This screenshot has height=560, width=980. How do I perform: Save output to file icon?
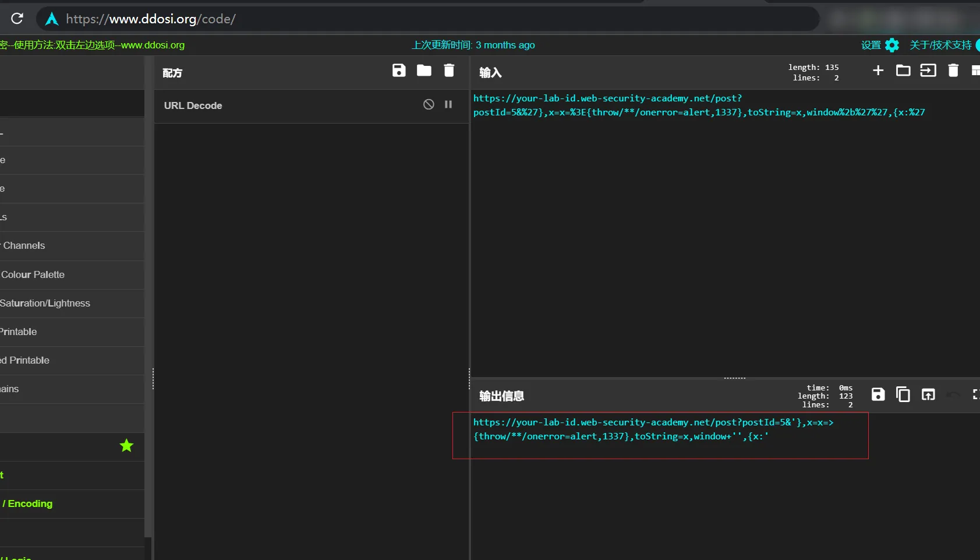tap(878, 395)
